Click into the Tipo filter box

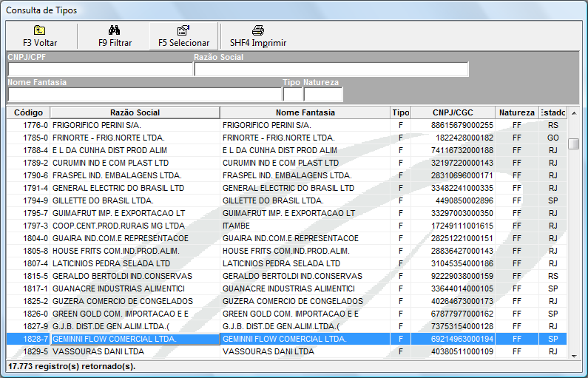292,94
